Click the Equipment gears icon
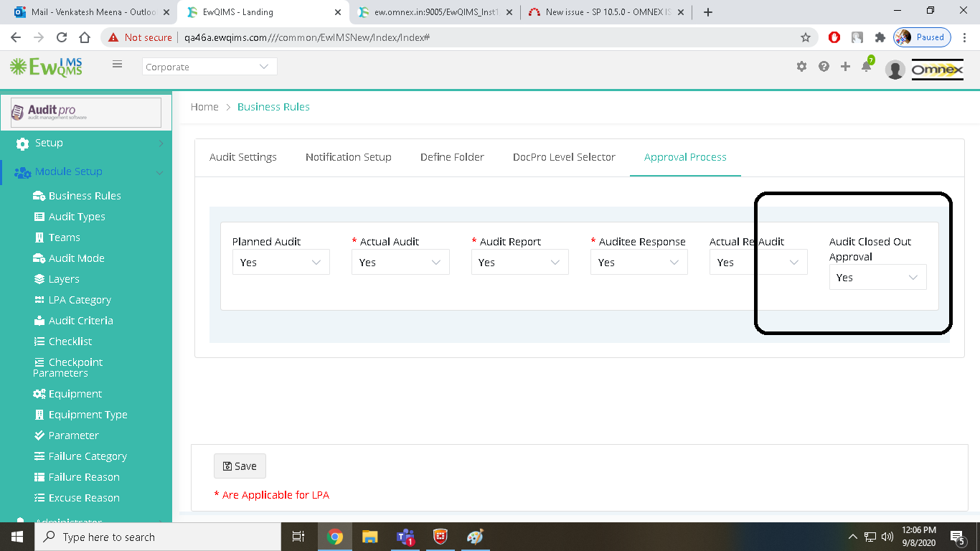Image resolution: width=980 pixels, height=551 pixels. coord(39,394)
